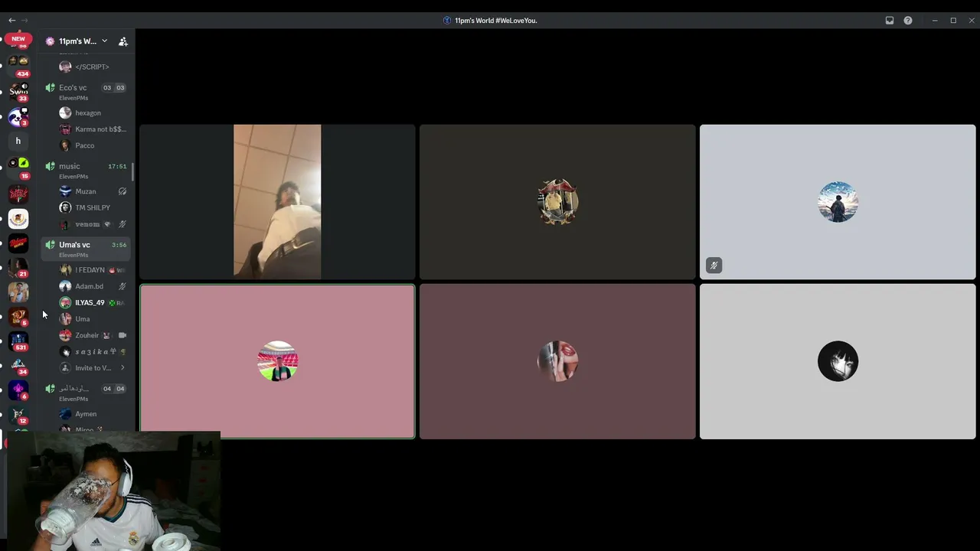Click the muted mic icon beside Adam.bd
This screenshot has height=551, width=980.
point(122,286)
